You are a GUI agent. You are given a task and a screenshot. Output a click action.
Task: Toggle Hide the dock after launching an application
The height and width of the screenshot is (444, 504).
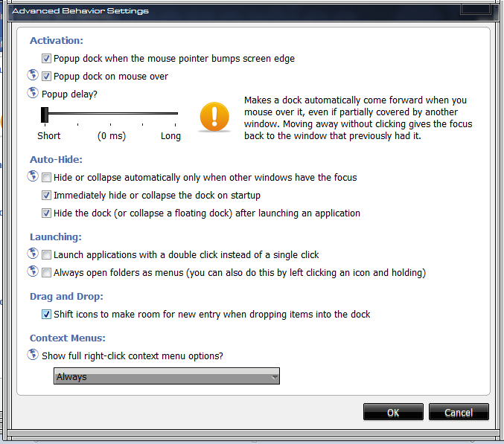point(47,213)
